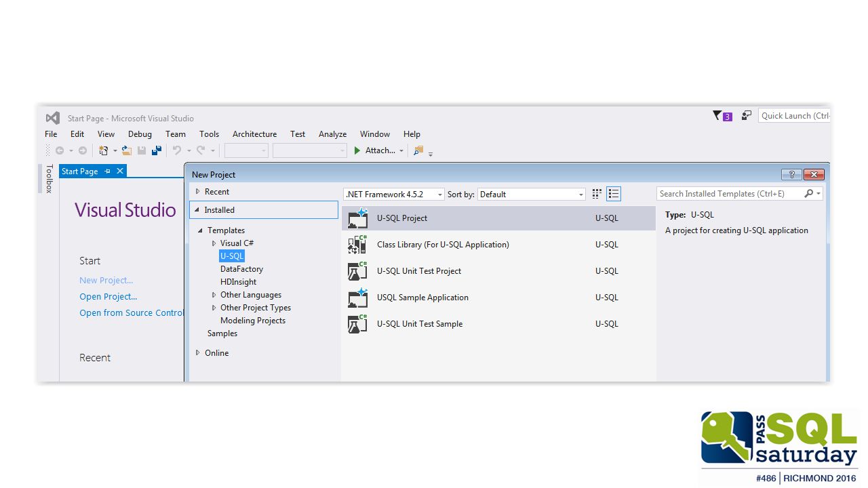Viewport: 868px width, 488px height.
Task: Click the Find in Files toolbar icon
Action: click(418, 150)
